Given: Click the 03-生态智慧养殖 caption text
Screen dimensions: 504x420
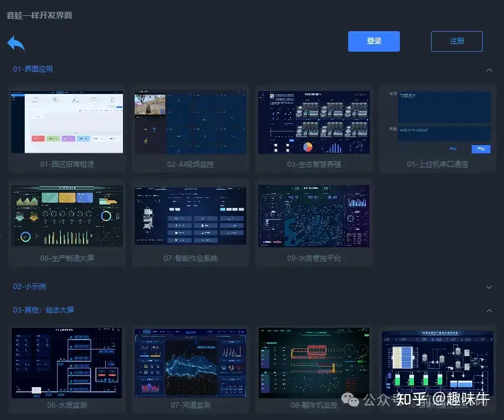Looking at the screenshot, I should [314, 164].
